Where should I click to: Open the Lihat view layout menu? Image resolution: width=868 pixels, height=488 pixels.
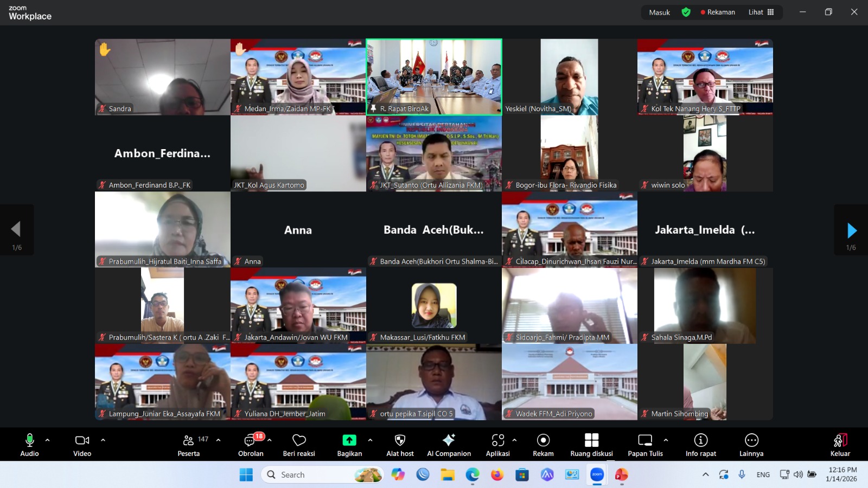761,12
